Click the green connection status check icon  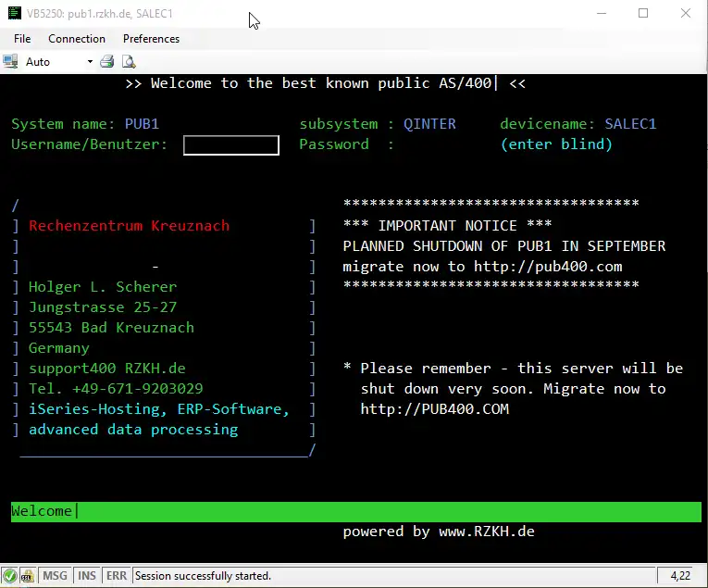[9, 576]
